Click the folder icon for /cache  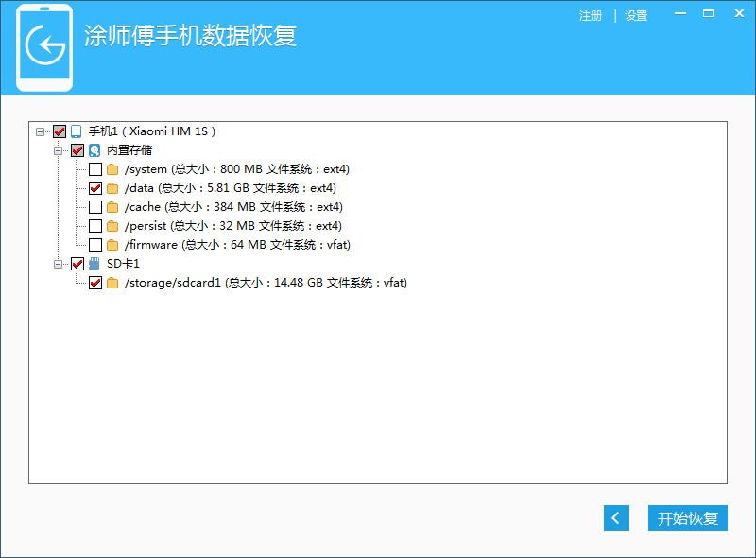point(112,207)
